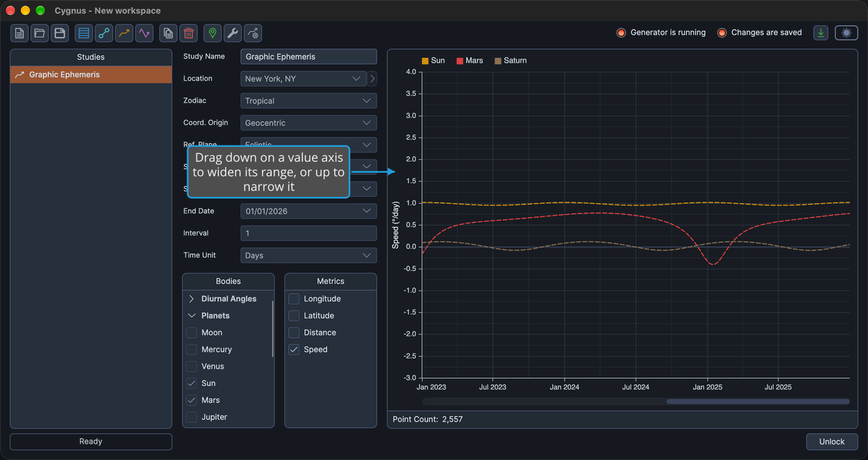Open the Coord. Origin dropdown set to Geocentric
868x460 pixels.
(309, 123)
